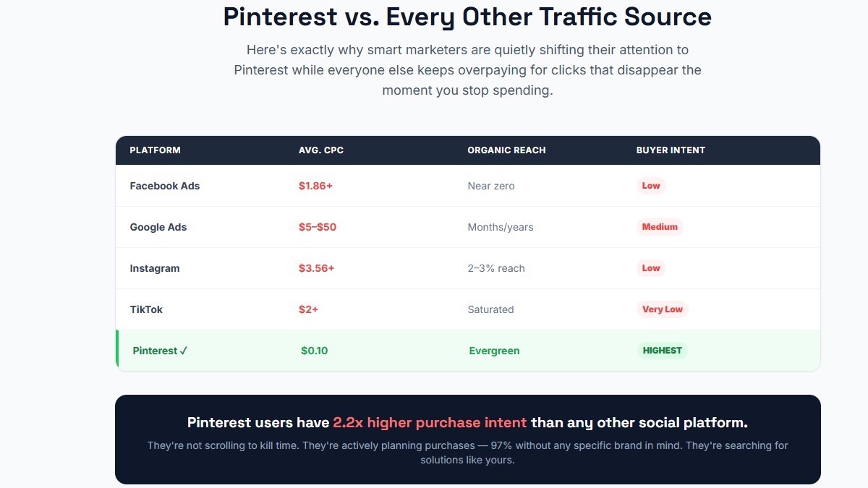Click the PLATFORM column header

(x=155, y=150)
